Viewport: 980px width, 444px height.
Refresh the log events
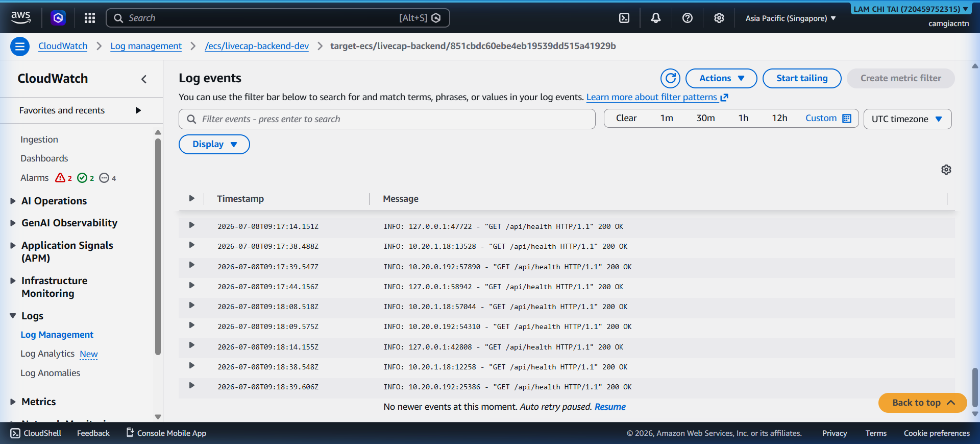(x=670, y=78)
